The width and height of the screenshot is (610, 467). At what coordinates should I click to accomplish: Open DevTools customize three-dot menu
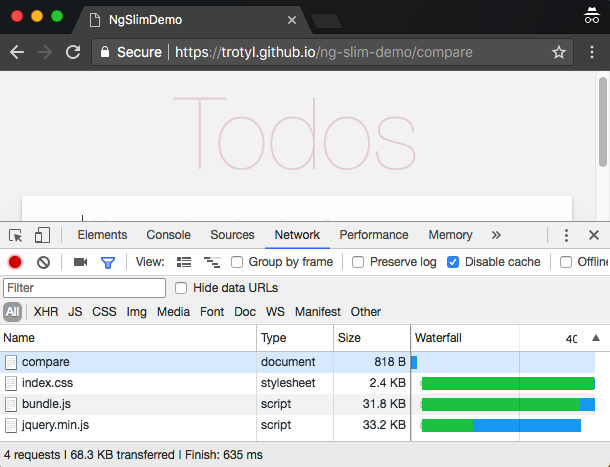[x=566, y=235]
